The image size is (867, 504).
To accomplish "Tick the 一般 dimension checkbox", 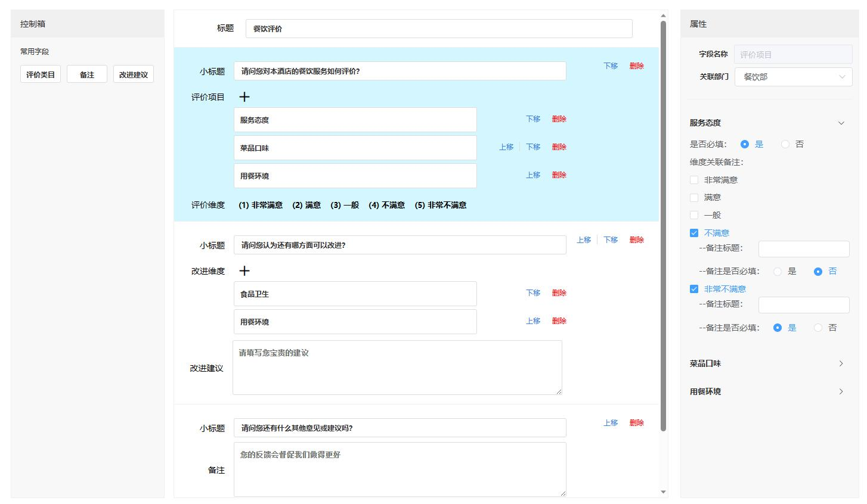I will tap(694, 215).
